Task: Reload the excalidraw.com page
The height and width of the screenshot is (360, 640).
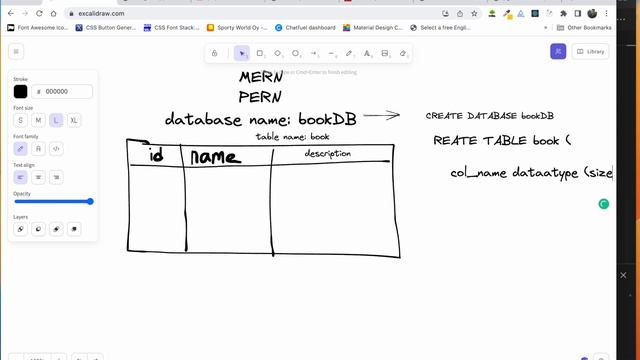Action: (x=39, y=13)
